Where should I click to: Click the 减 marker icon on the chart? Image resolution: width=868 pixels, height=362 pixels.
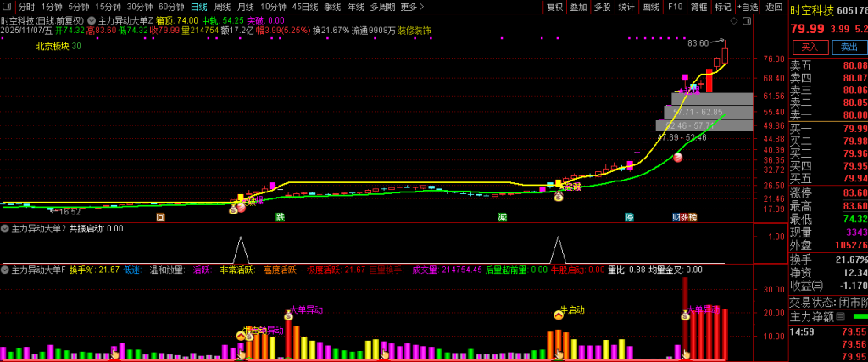(502, 217)
